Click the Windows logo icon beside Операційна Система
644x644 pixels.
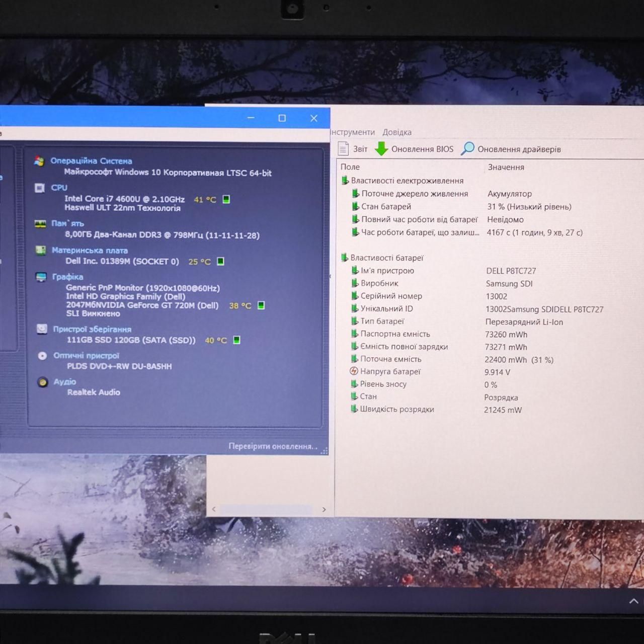[x=39, y=161]
